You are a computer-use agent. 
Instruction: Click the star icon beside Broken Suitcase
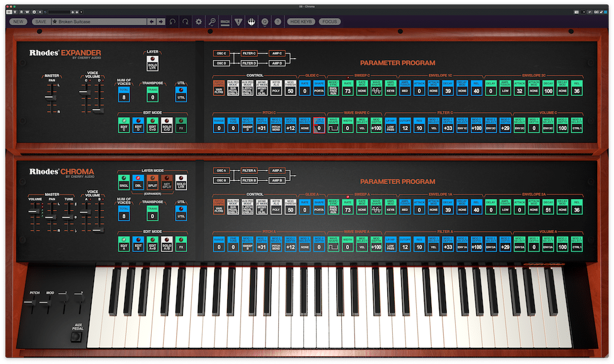(x=55, y=22)
